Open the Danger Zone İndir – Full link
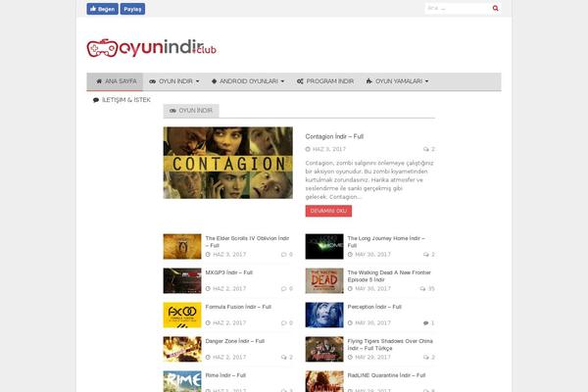This screenshot has width=588, height=392. tap(235, 341)
